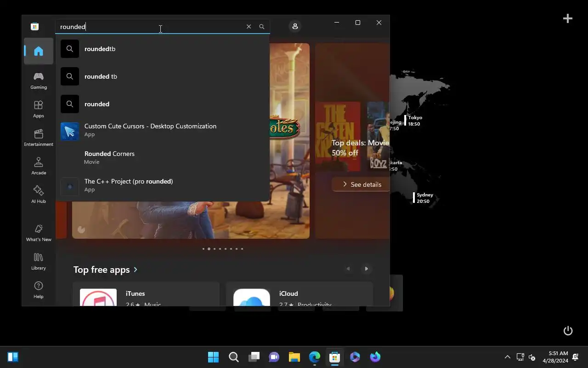Viewport: 588px width, 368px height.
Task: Open the Help section
Action: [x=39, y=290]
